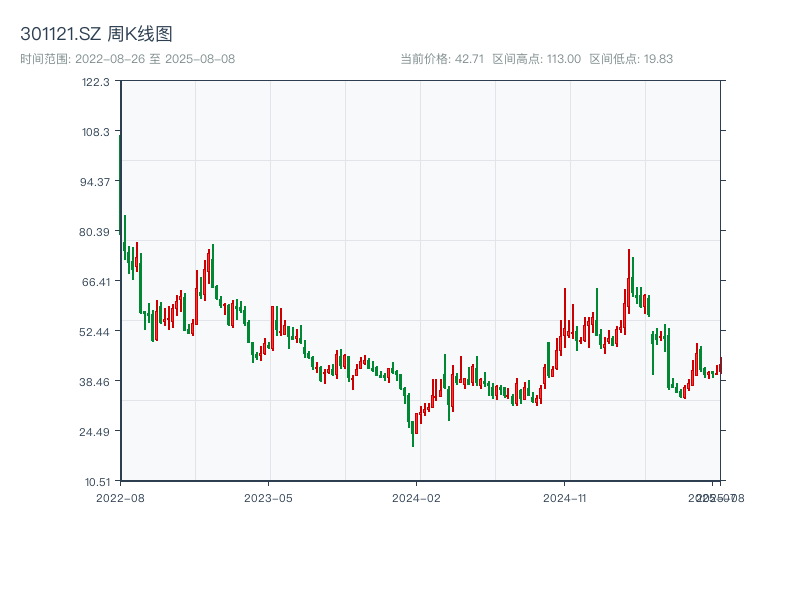This screenshot has height=600, width=800.
Task: Click the y-axis value 24.49
Action: [x=94, y=432]
